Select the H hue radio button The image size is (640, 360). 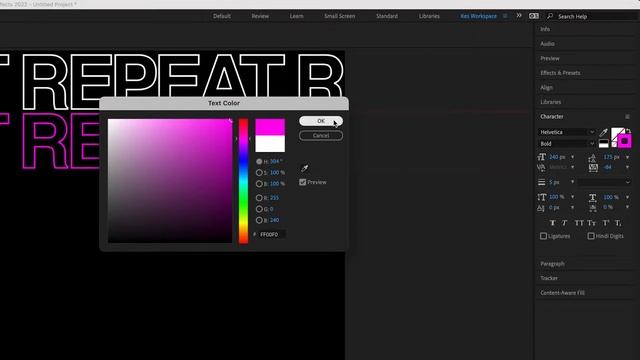click(x=259, y=162)
